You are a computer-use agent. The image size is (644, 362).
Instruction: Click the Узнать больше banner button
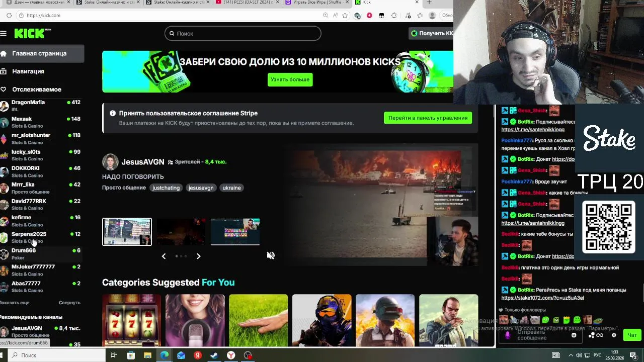tap(290, 79)
